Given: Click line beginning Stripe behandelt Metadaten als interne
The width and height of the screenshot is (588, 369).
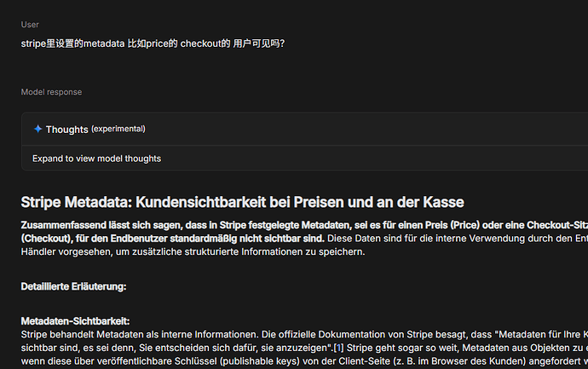Looking at the screenshot, I should click(304, 335).
